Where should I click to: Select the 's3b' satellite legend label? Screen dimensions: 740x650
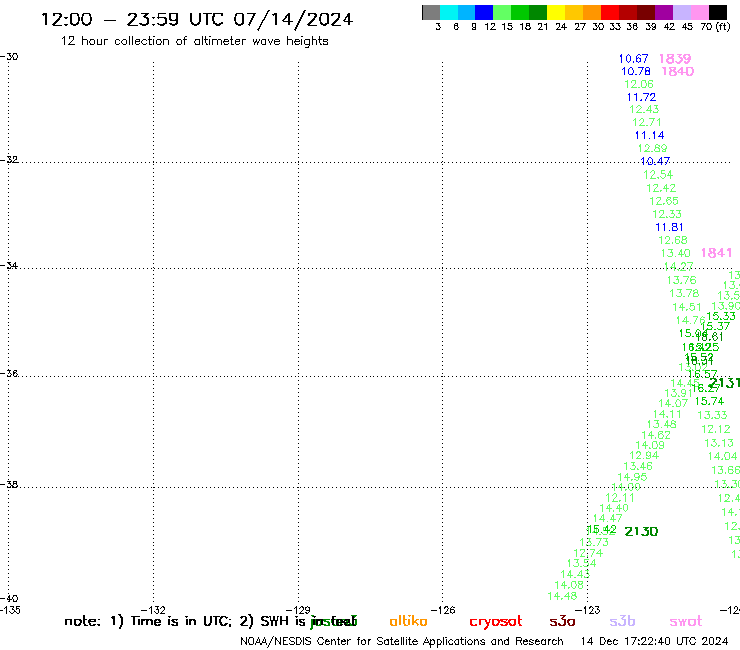(622, 621)
